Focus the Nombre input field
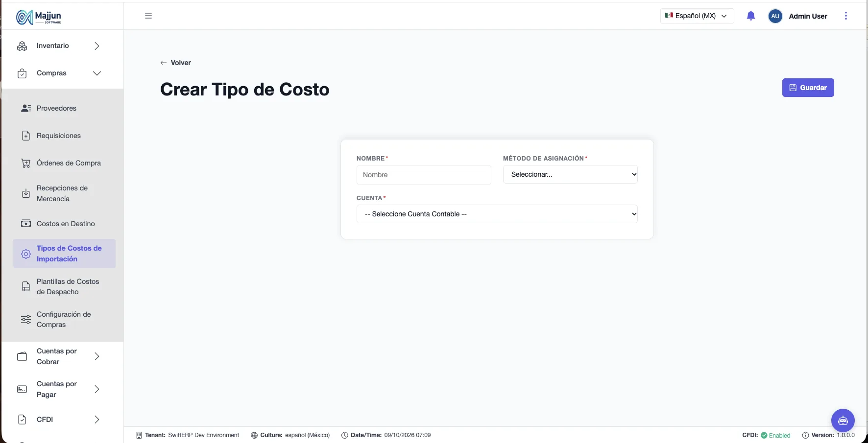This screenshot has height=443, width=868. pos(424,175)
